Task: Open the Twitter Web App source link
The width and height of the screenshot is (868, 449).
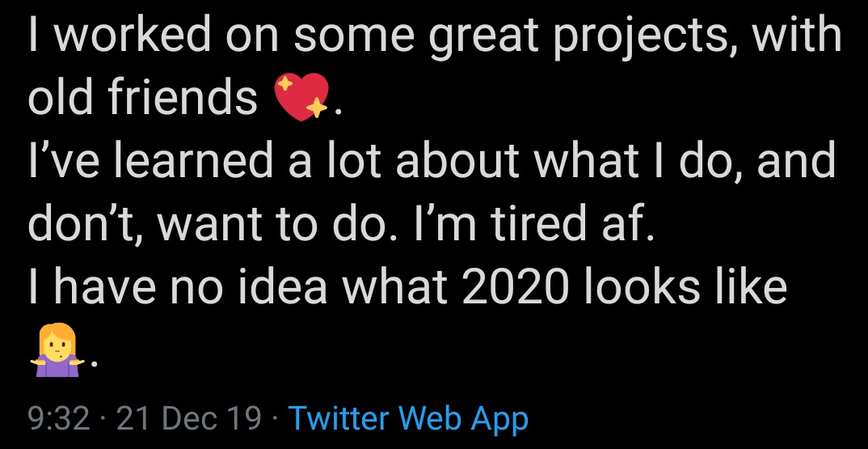Action: point(408,418)
